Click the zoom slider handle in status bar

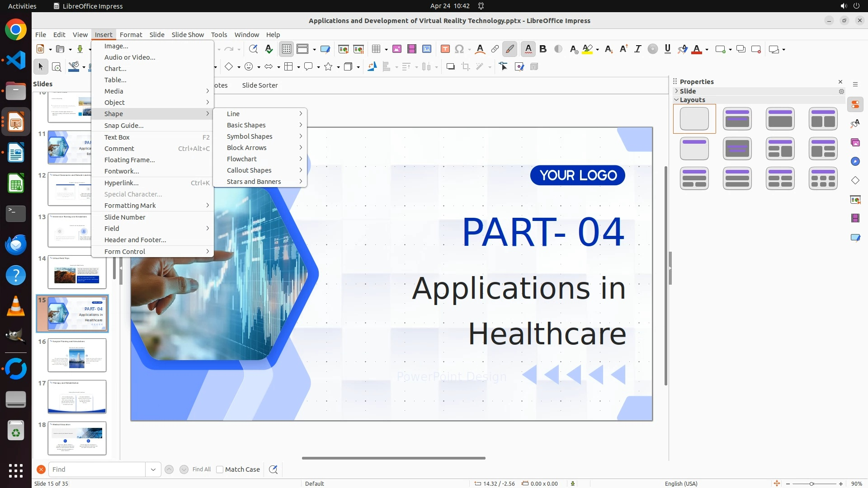coord(811,483)
